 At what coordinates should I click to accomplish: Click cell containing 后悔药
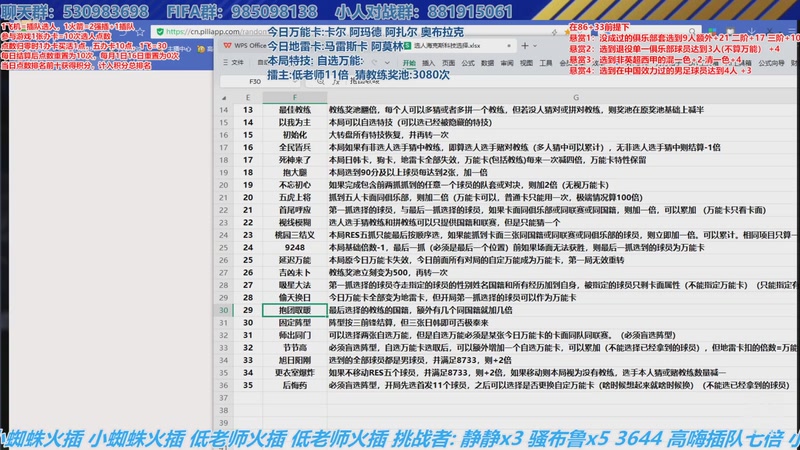point(294,385)
